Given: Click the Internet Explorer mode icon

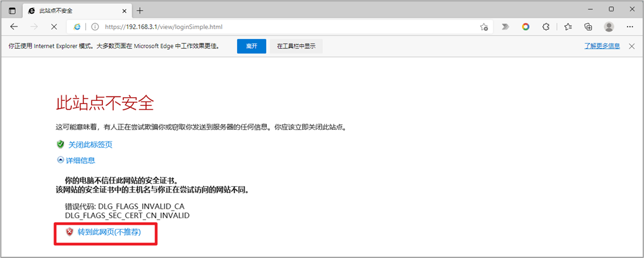Looking at the screenshot, I should [x=77, y=27].
